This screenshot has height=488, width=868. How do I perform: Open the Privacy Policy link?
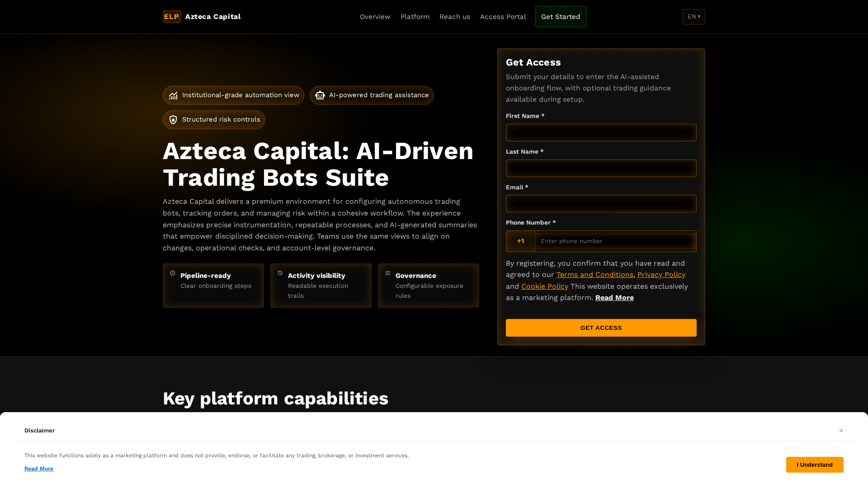pos(661,275)
